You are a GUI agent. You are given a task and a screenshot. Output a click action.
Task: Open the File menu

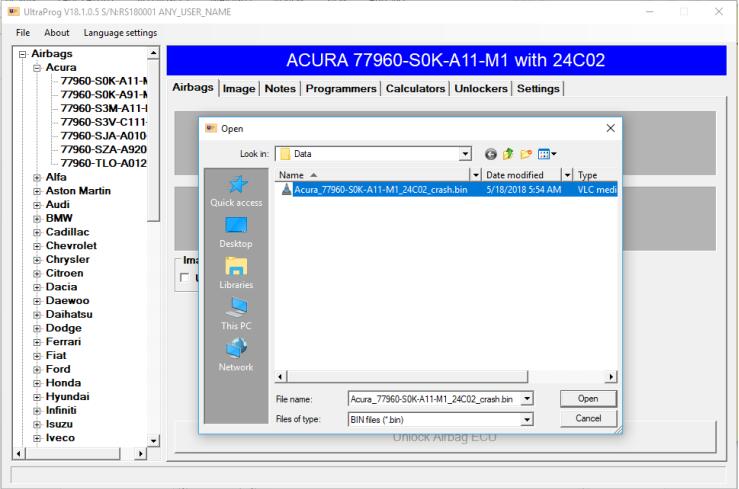click(x=23, y=33)
